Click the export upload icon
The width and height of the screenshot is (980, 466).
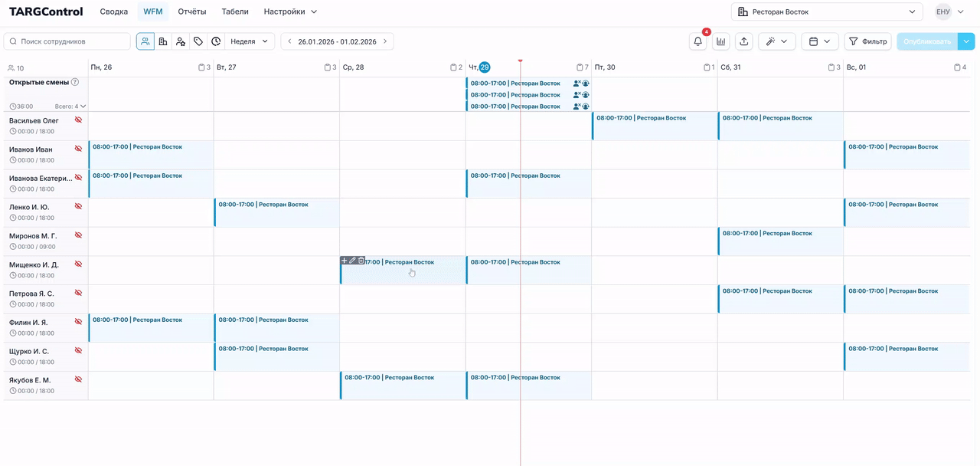(743, 41)
